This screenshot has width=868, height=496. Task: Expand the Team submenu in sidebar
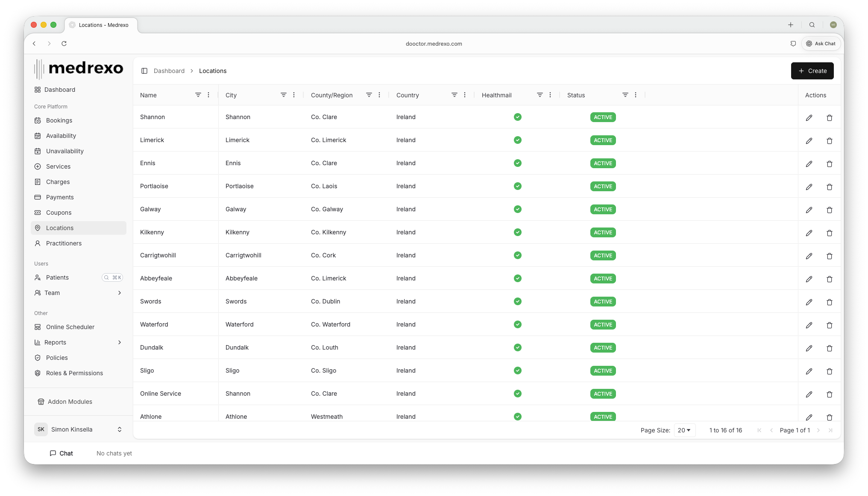pos(120,293)
